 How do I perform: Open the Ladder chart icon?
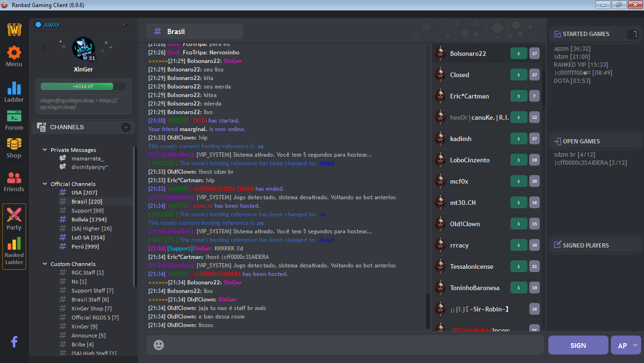(x=14, y=88)
